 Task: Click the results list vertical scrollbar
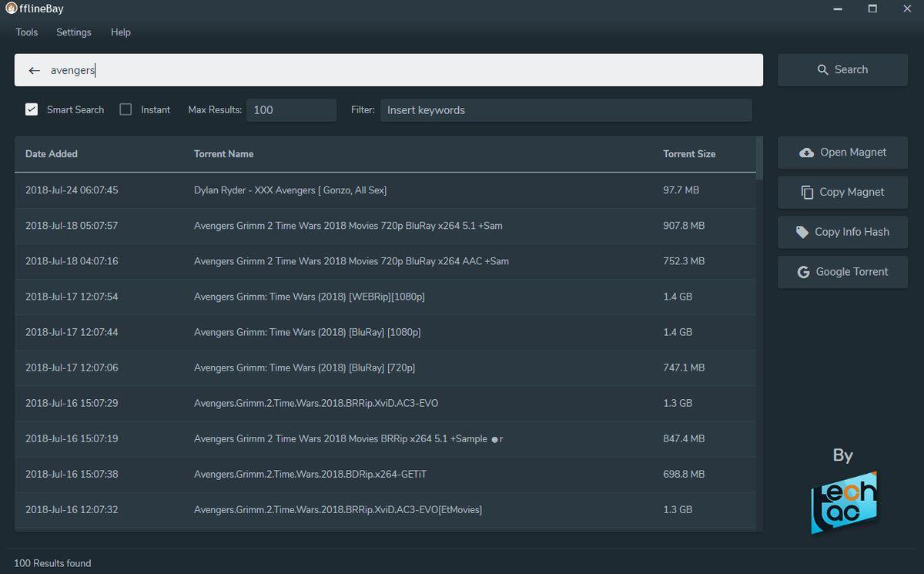pyautogui.click(x=759, y=159)
